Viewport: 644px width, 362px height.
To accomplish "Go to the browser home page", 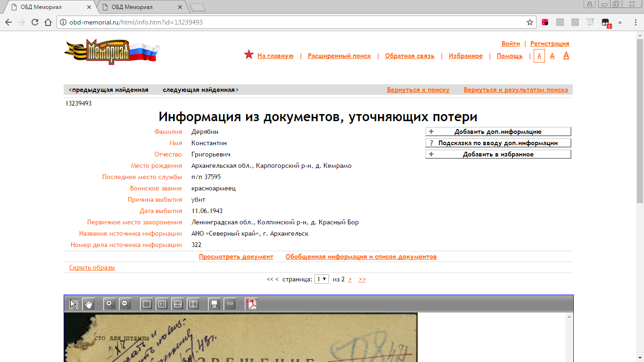I will pyautogui.click(x=48, y=22).
